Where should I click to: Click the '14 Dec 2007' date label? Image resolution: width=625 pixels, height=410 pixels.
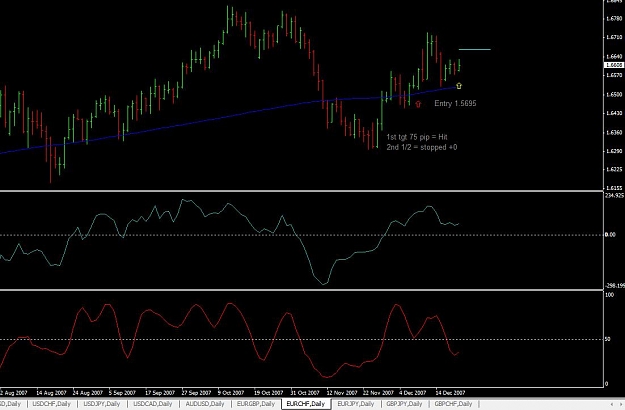point(450,393)
